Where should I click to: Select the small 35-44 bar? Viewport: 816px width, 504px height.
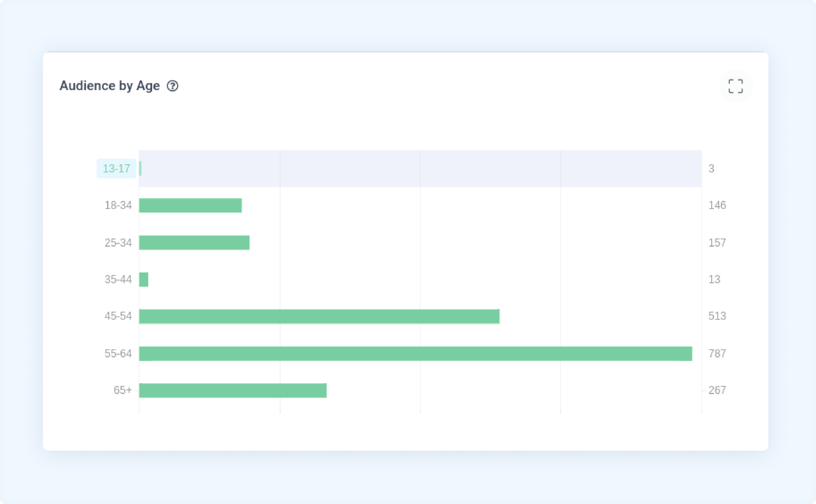pyautogui.click(x=144, y=279)
